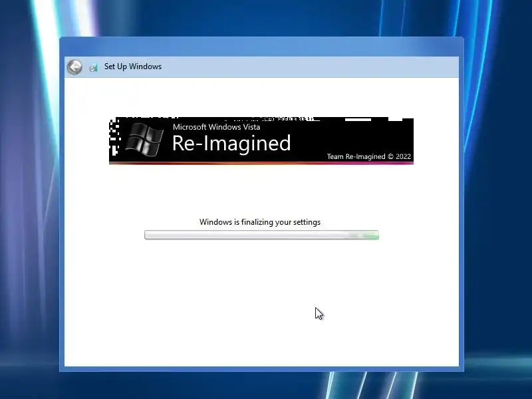532x399 pixels.
Task: Click the Set Up Windows setup icon
Action: click(x=94, y=67)
